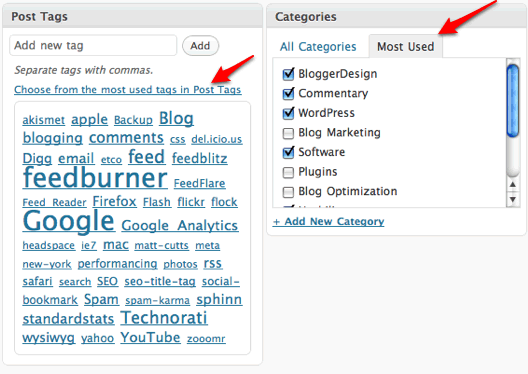This screenshot has height=374, width=528.
Task: Check the Blog Marketing category
Action: tap(288, 133)
